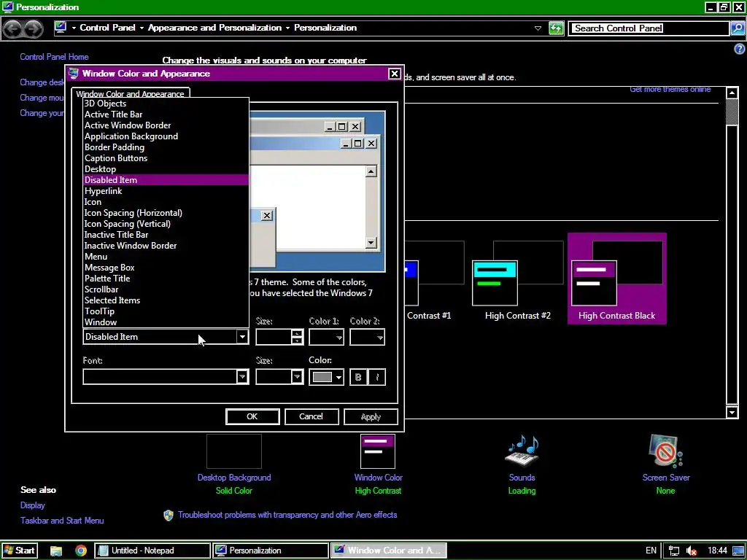Image resolution: width=747 pixels, height=560 pixels.
Task: Click the item Size spinner field
Action: tap(274, 337)
